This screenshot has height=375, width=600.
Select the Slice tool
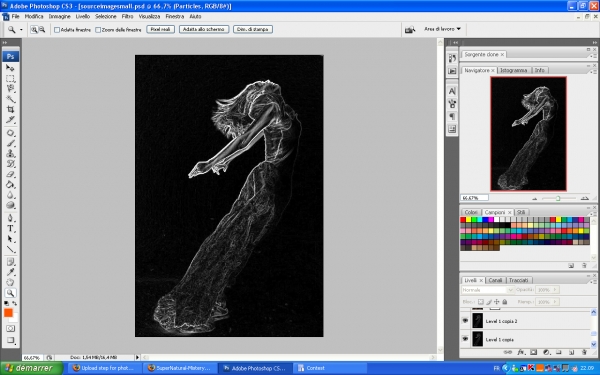point(10,120)
